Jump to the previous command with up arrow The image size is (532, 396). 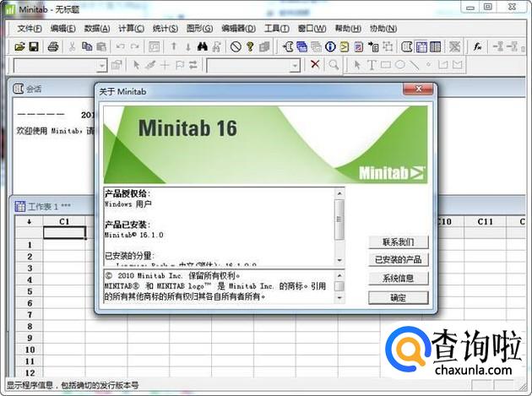pos(174,46)
